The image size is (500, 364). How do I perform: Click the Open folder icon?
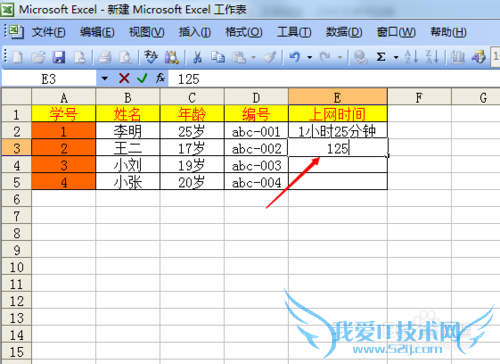click(x=38, y=58)
